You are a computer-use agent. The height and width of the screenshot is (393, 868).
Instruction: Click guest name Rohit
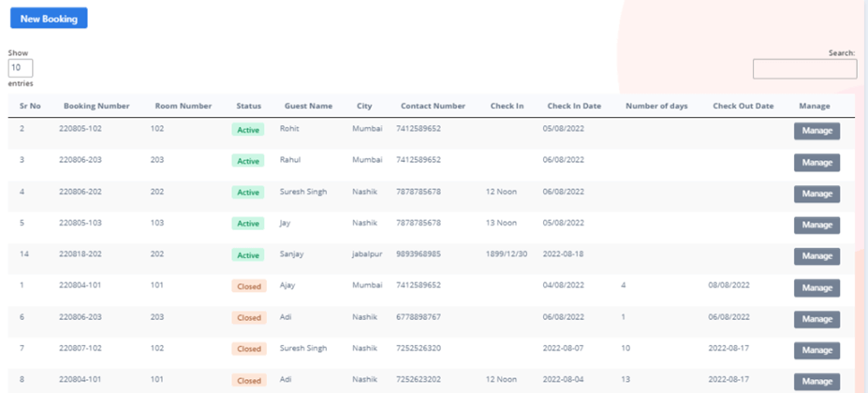(289, 128)
